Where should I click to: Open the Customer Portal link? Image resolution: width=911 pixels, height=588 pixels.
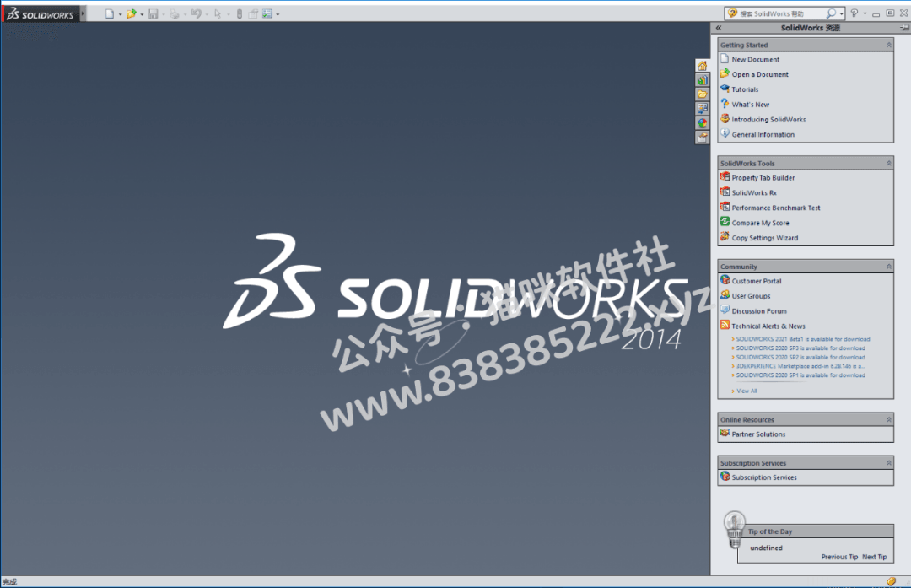click(756, 281)
